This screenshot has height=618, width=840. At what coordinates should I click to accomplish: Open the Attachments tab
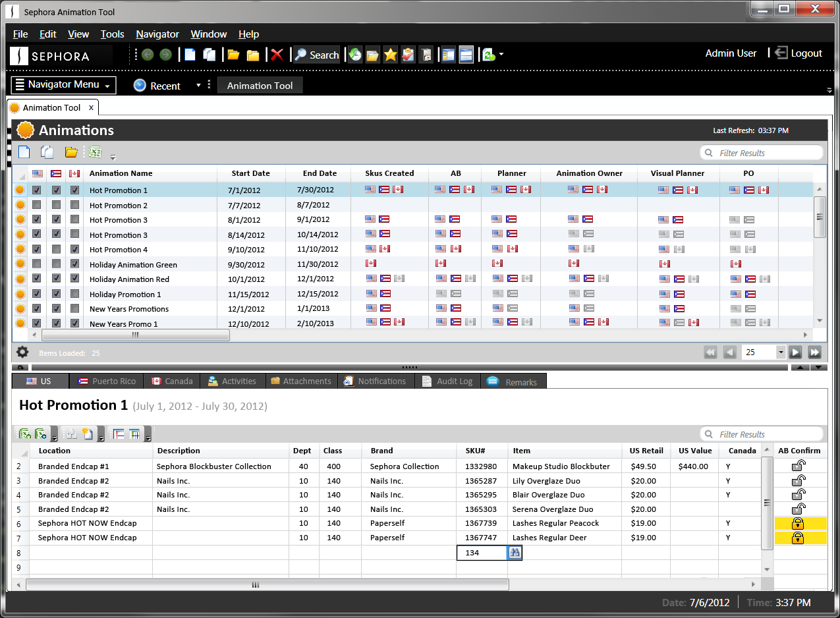coord(300,381)
